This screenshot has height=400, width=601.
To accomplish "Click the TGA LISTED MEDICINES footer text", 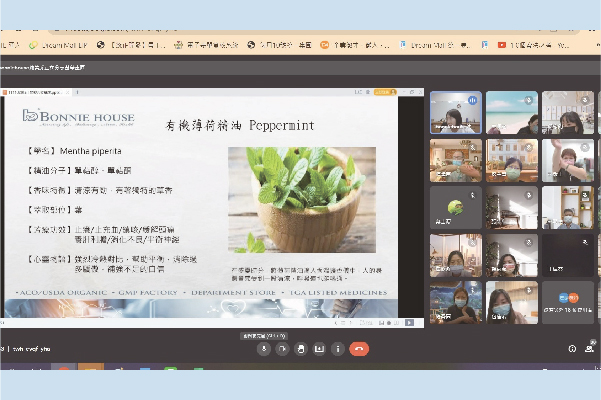I will coord(338,292).
